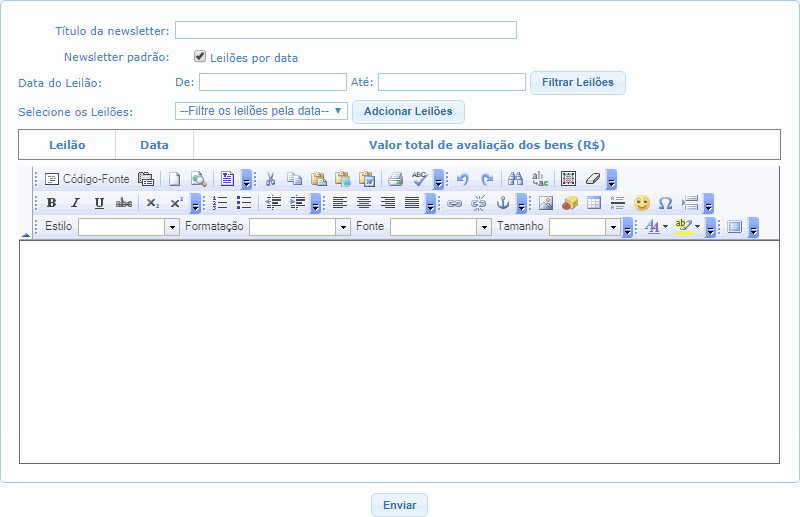Viewport: 800px width, 517px height.
Task: Insert a smiley emoticon
Action: coord(642,203)
